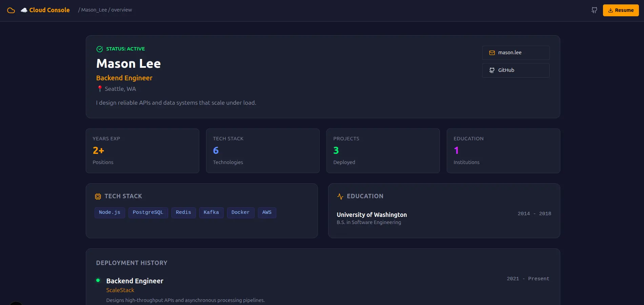Click the Cloud Console brand title
This screenshot has height=305, width=644.
49,10
